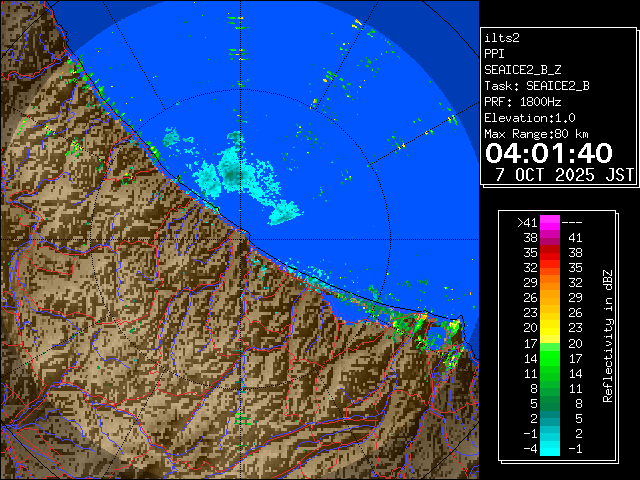The image size is (640, 480).
Task: Click the 04:01:40 timestamp
Action: point(548,153)
